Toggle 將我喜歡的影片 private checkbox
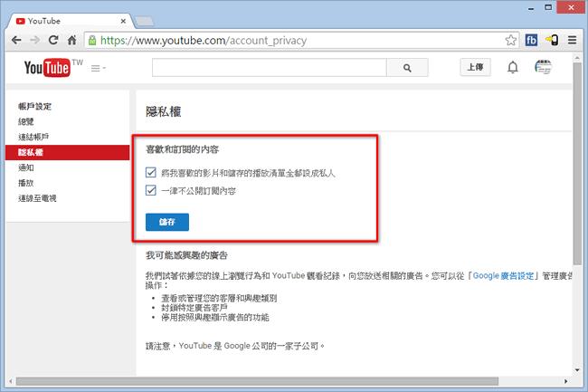 pos(151,172)
